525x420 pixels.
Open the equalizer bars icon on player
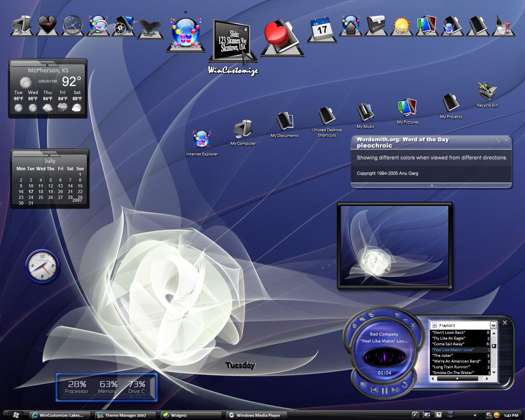pos(362,318)
